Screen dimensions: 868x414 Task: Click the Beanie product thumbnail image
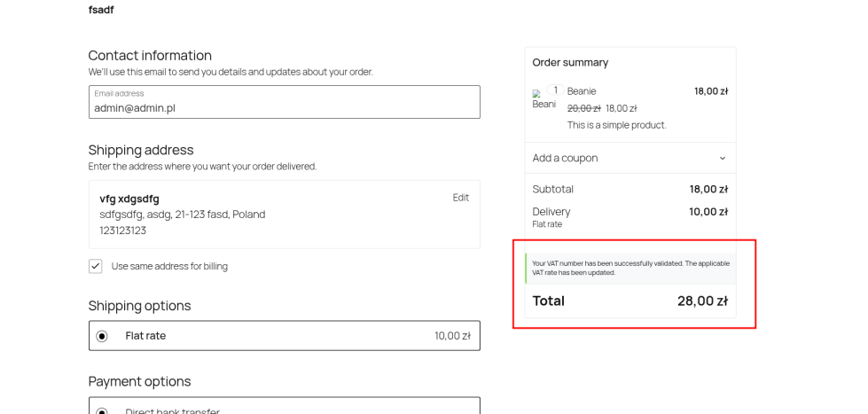(x=543, y=99)
